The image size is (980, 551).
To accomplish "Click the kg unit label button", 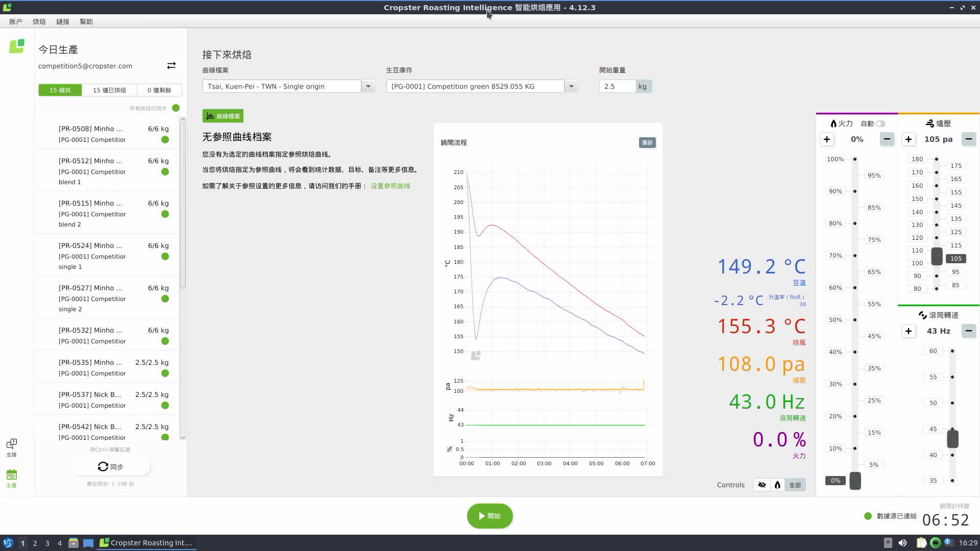I will point(644,86).
